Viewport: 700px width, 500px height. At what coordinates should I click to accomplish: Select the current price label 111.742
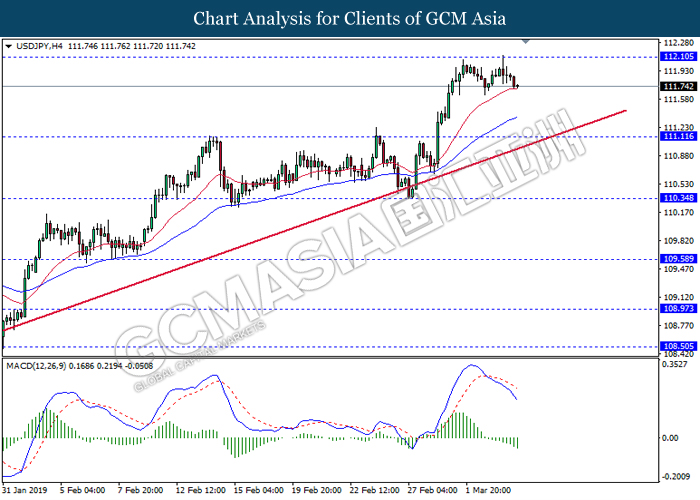point(678,87)
